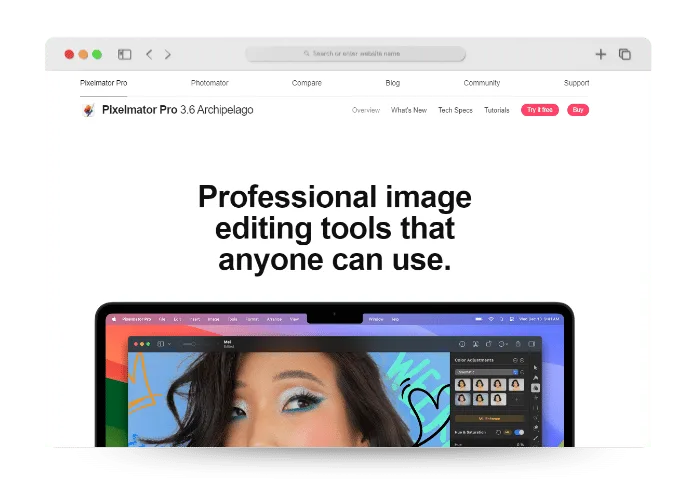
Task: Click the Color Adjustments panel title
Action: pos(474,360)
